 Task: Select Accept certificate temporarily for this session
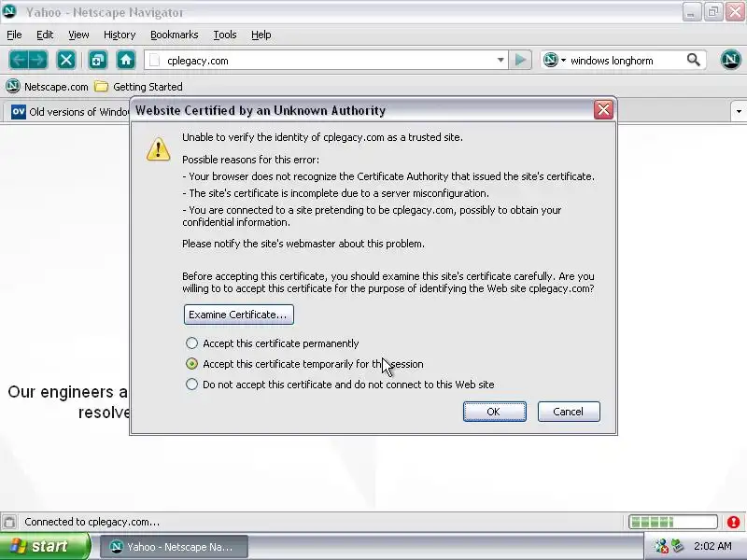(x=304, y=364)
